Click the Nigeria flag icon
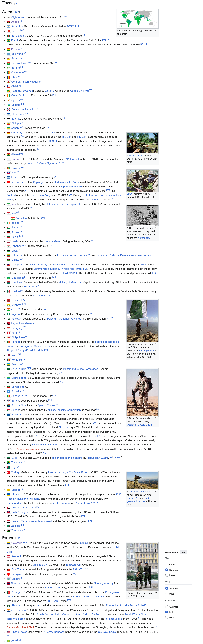Screen dimensions: 203x644 (9, 314)
